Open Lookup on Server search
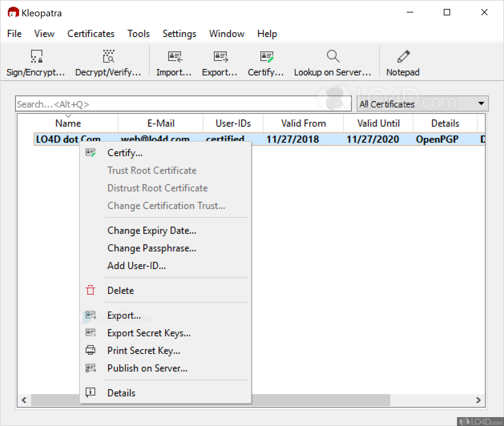 (332, 57)
